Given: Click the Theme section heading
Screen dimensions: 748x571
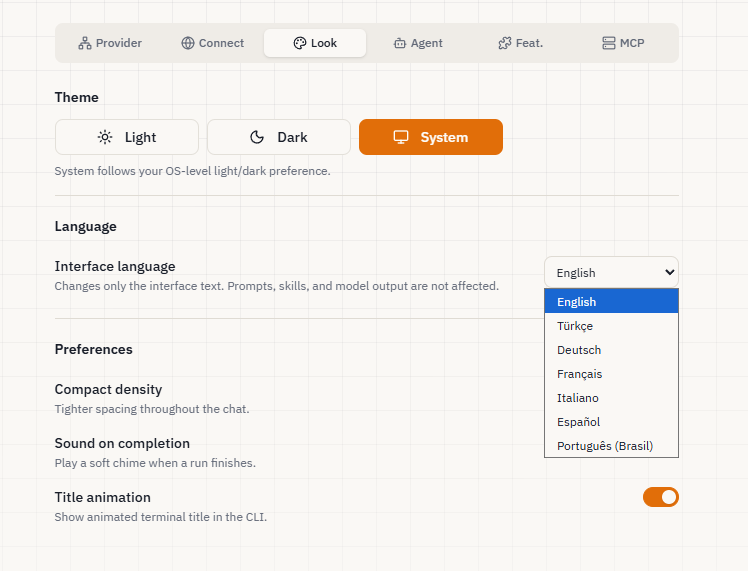Looking at the screenshot, I should pos(77,97).
